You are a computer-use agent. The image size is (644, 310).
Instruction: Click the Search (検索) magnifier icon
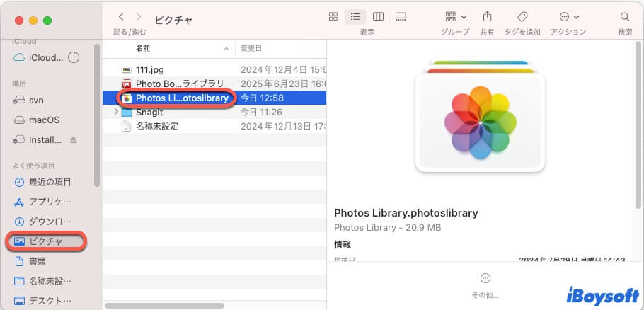click(625, 16)
